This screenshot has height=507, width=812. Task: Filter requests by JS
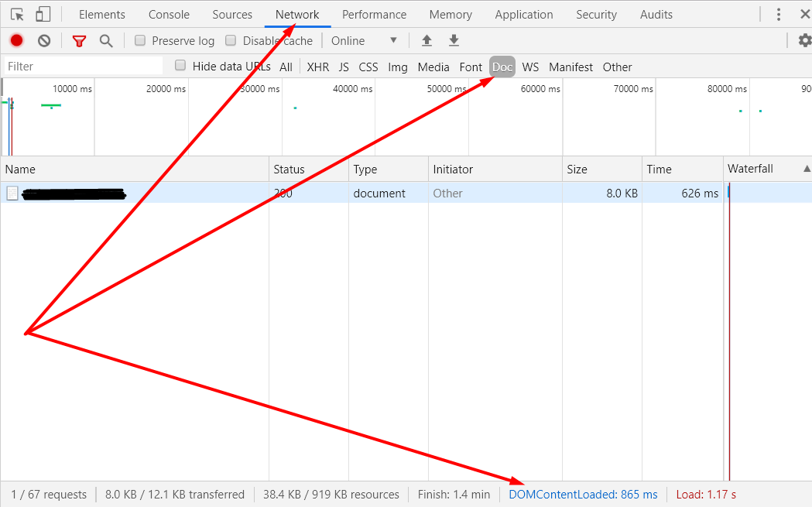(x=344, y=67)
